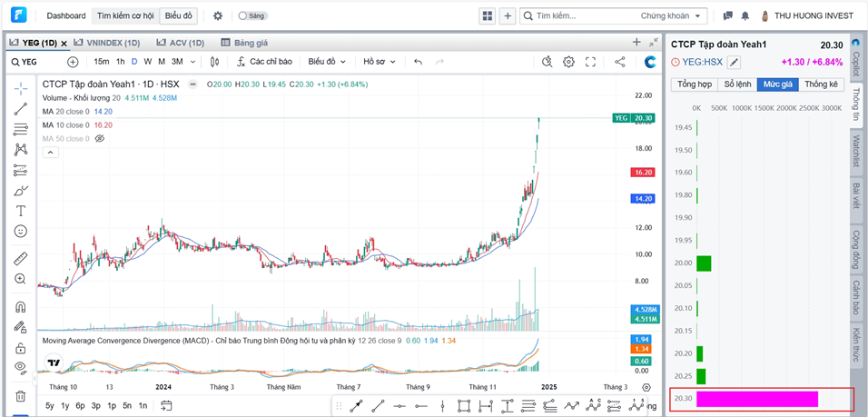
Task: Select the crosshair cursor tool
Action: [21, 89]
